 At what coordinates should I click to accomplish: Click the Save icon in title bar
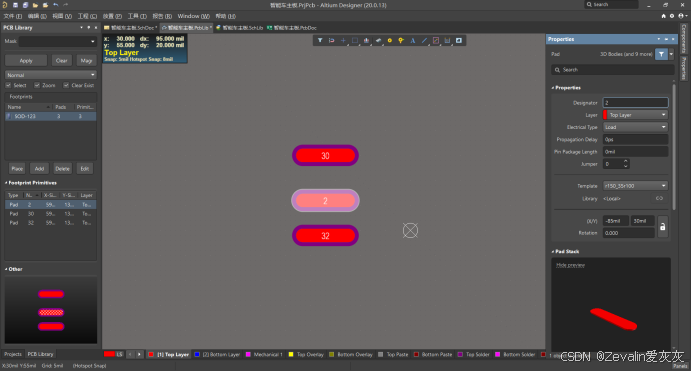(x=15, y=5)
